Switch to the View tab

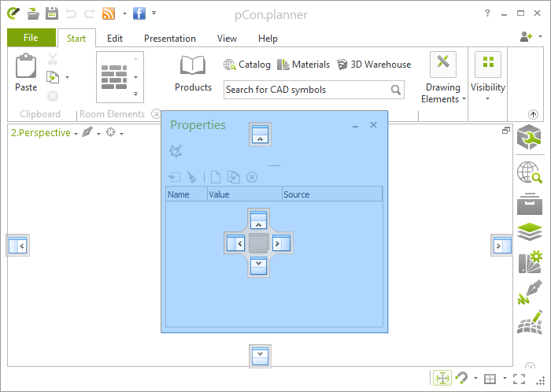227,39
